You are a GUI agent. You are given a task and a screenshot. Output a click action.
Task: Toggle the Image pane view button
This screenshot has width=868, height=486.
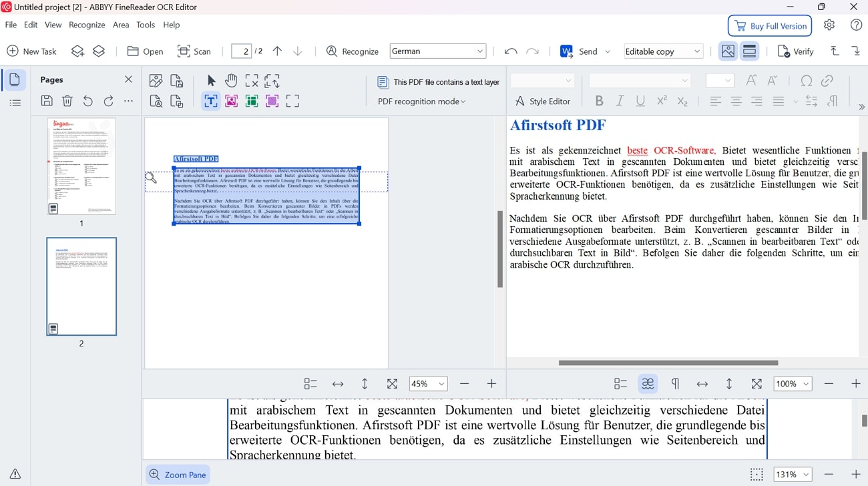[x=728, y=51]
